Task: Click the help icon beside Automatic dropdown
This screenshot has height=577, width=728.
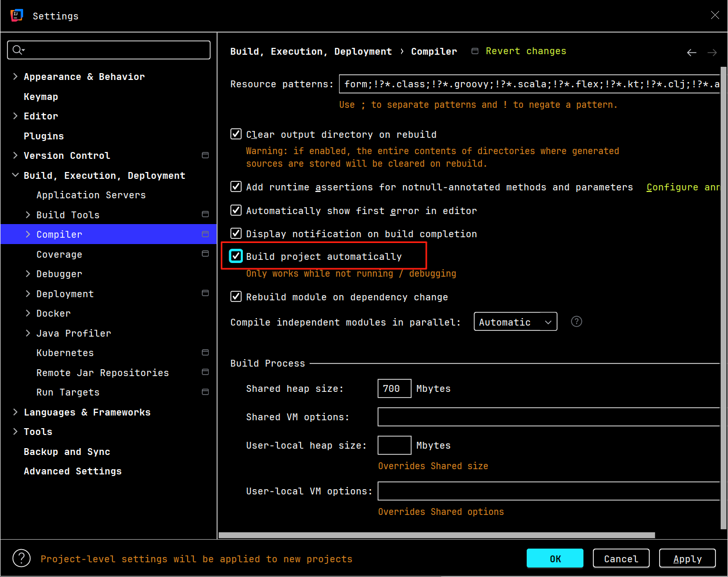Action: pyautogui.click(x=576, y=321)
